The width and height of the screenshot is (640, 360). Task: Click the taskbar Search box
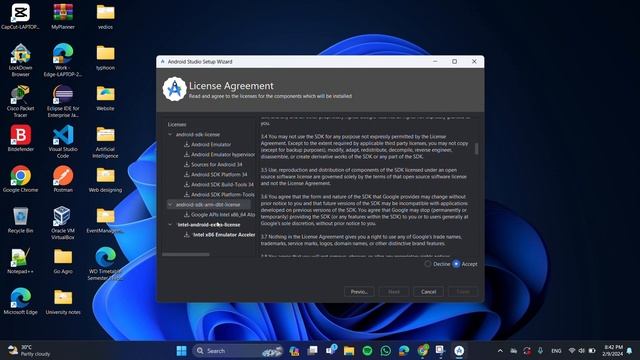(238, 351)
